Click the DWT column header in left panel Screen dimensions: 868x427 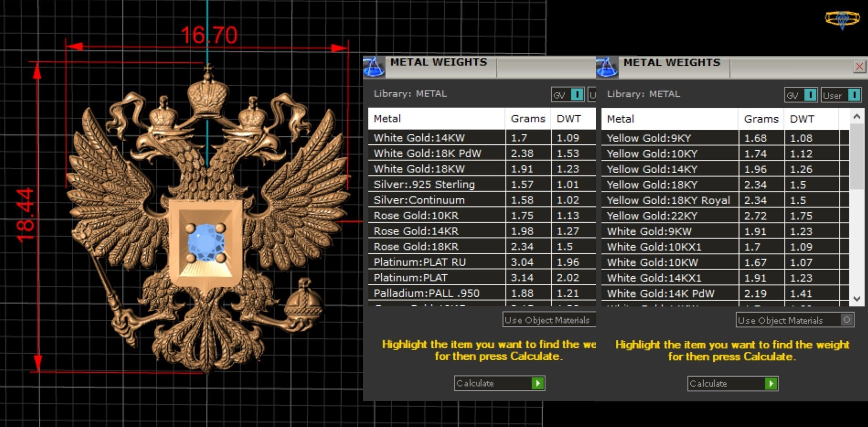(573, 118)
